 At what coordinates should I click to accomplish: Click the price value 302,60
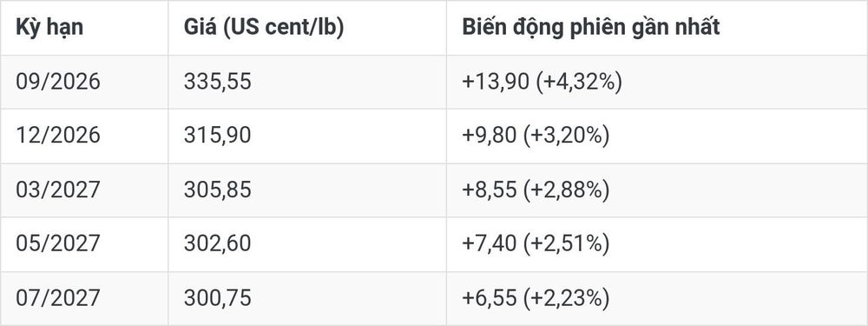[x=218, y=243]
